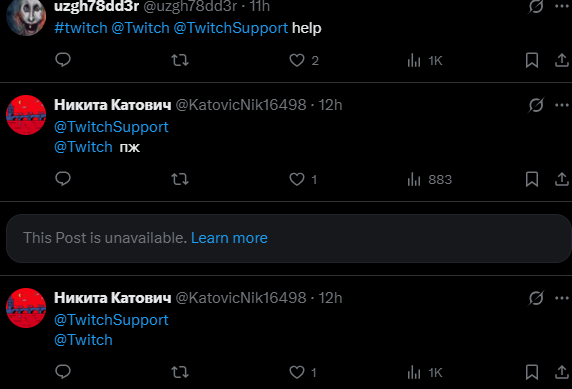Screen dimensions: 572x389
Task: Click Grok icon on the 'пж' post
Action: pos(536,105)
